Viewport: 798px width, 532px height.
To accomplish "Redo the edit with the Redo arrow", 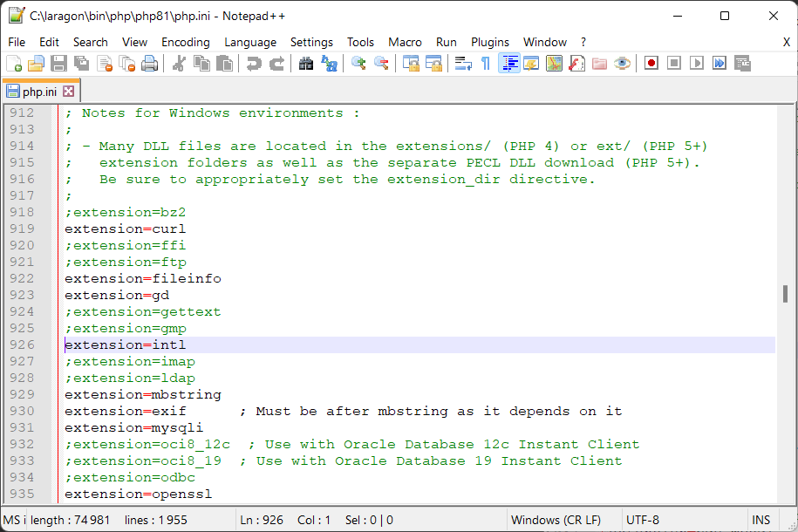I will [276, 64].
